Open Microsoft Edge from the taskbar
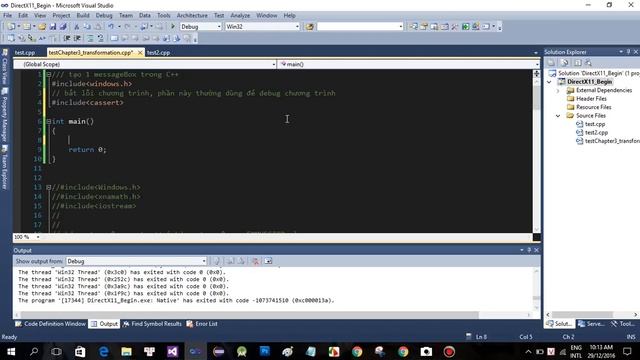The width and height of the screenshot is (640, 360). [x=104, y=351]
